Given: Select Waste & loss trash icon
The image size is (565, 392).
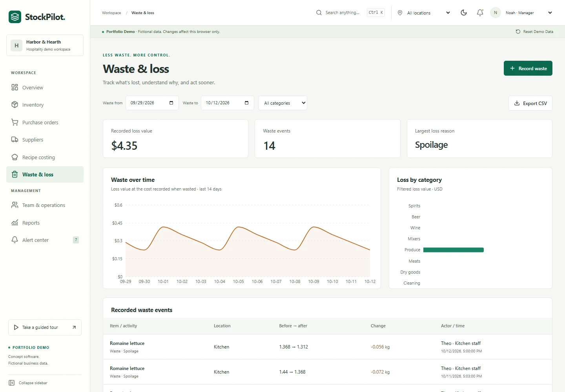Looking at the screenshot, I should pos(15,174).
